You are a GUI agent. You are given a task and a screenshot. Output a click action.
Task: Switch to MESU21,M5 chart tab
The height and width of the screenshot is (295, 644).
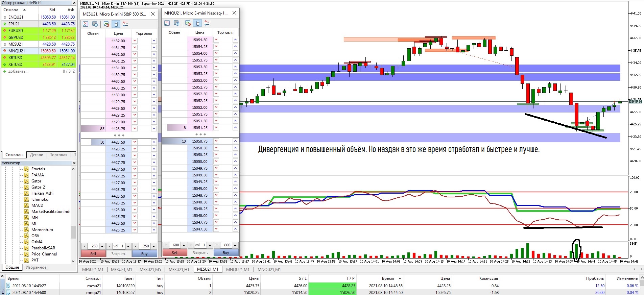pos(150,270)
